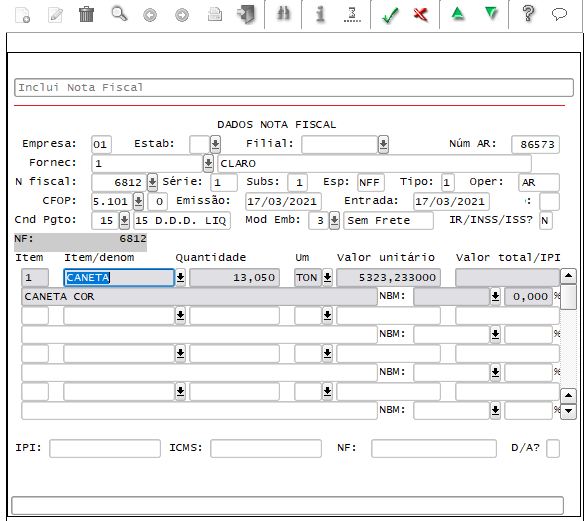Click the Sem Frete field
Image resolution: width=588 pixels, height=521 pixels.
(388, 221)
